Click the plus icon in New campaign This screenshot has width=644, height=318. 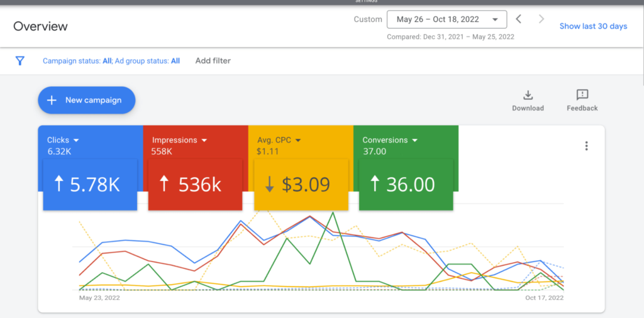[x=52, y=100]
